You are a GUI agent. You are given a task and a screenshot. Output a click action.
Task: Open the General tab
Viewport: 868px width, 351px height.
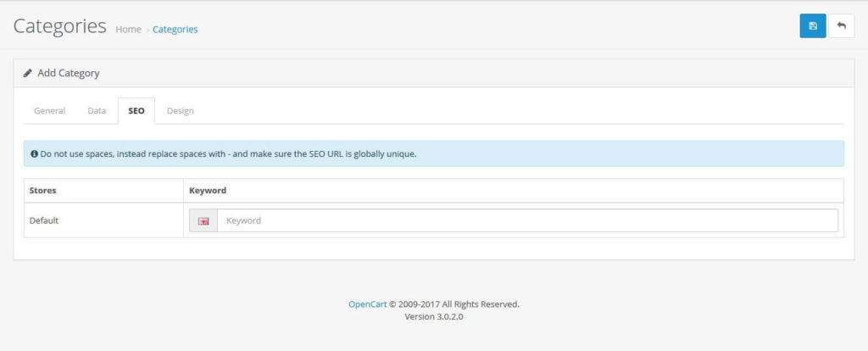(49, 111)
